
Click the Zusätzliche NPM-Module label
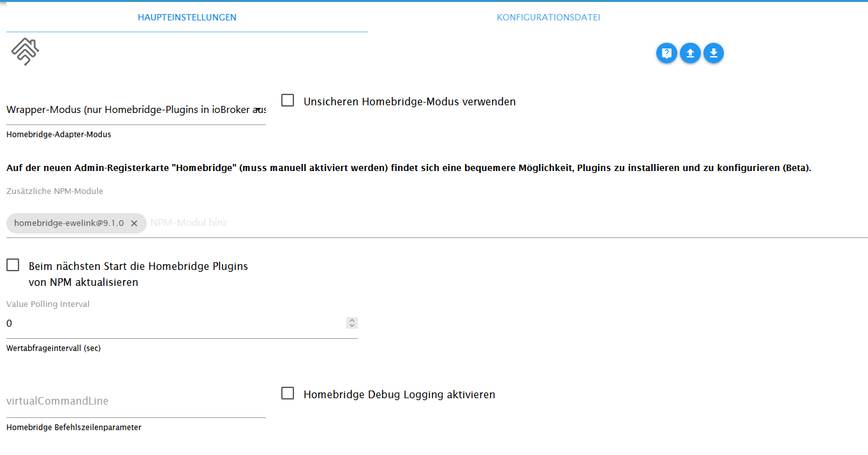coord(55,191)
